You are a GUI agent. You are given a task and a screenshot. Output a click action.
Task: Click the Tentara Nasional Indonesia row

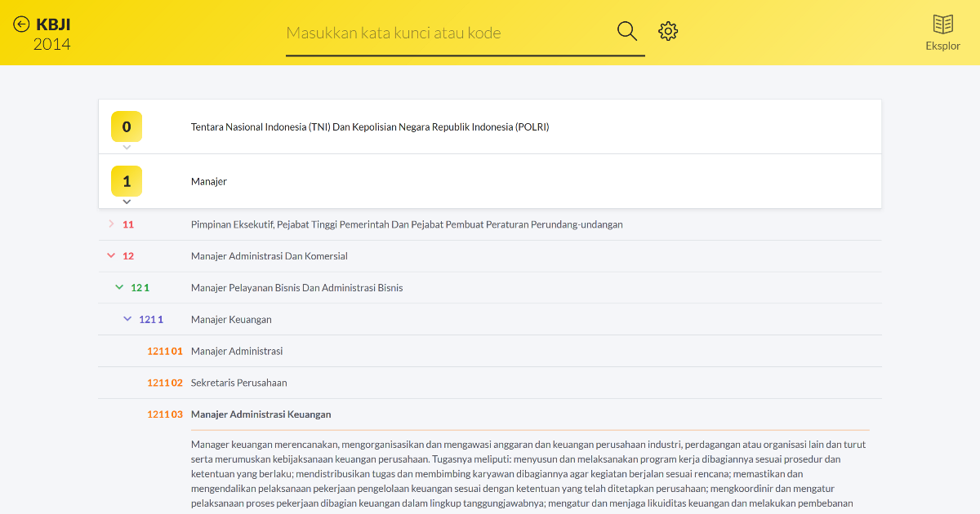point(369,126)
